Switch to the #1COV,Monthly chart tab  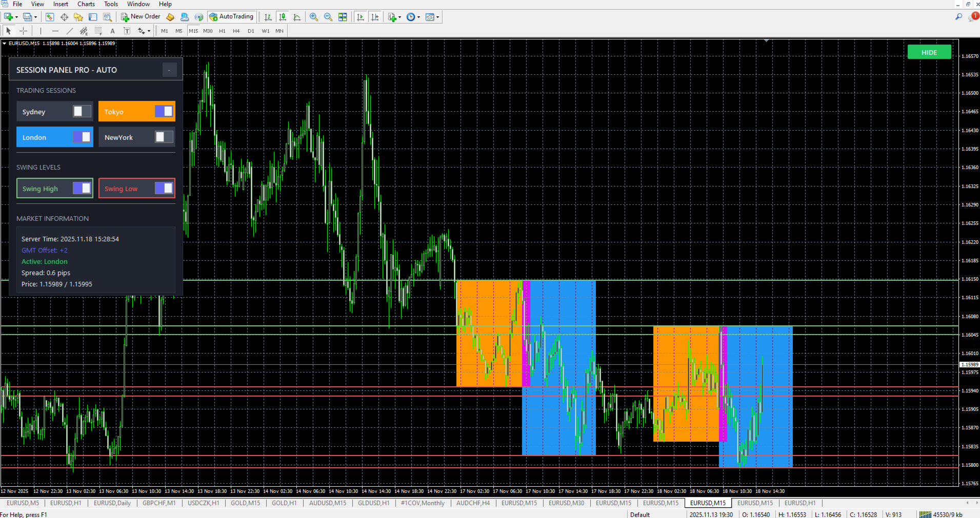coord(423,503)
